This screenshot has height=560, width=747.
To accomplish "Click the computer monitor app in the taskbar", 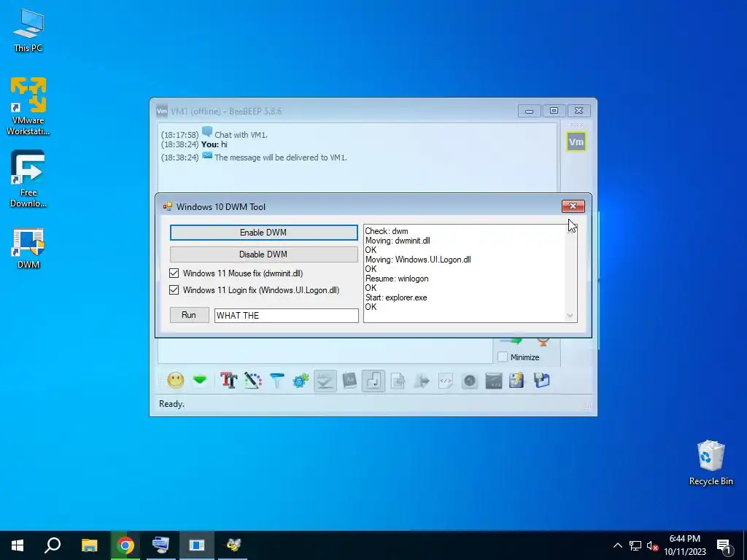I will pos(160,545).
